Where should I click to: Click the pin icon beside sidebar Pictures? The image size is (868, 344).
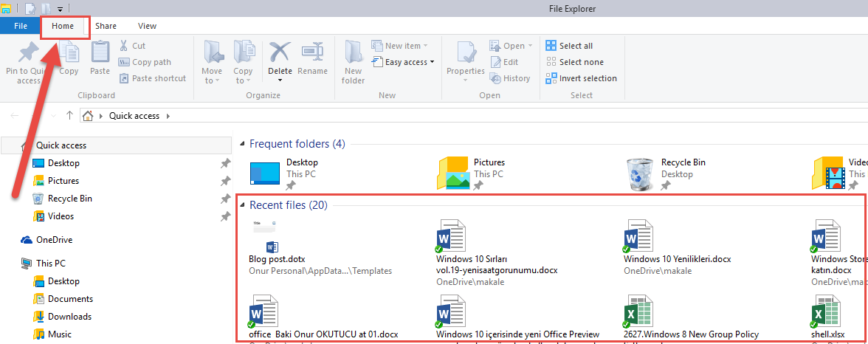click(x=225, y=181)
